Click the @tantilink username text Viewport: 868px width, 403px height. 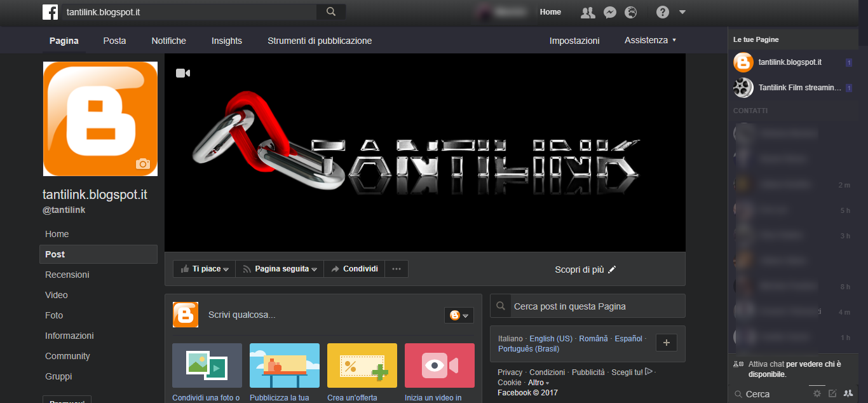pos(64,210)
